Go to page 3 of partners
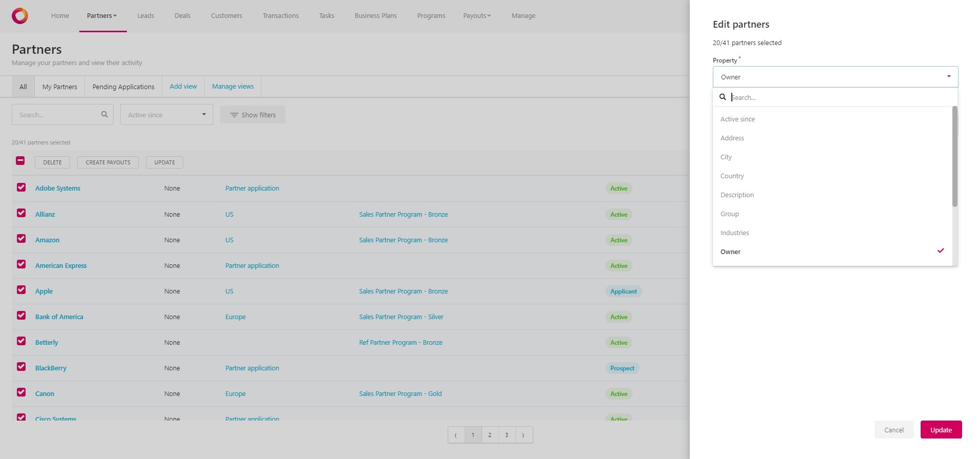 coord(507,435)
